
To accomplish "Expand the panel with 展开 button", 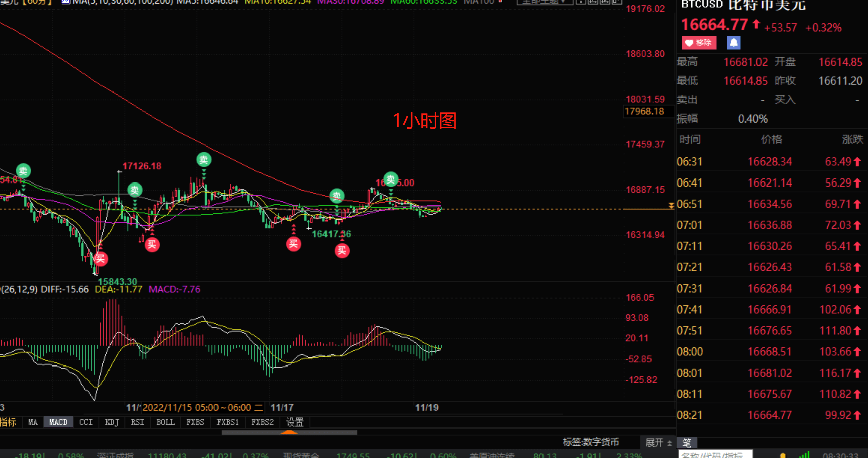I will pos(658,443).
